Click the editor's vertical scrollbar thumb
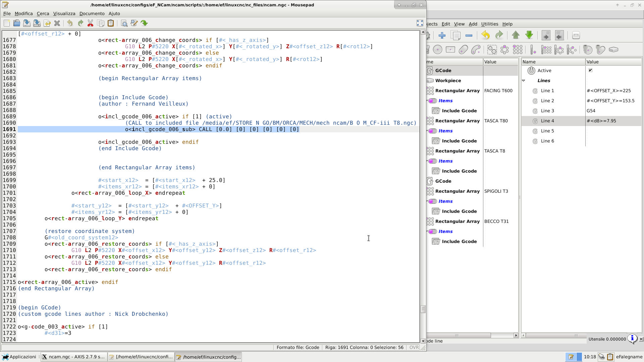 pos(423,309)
